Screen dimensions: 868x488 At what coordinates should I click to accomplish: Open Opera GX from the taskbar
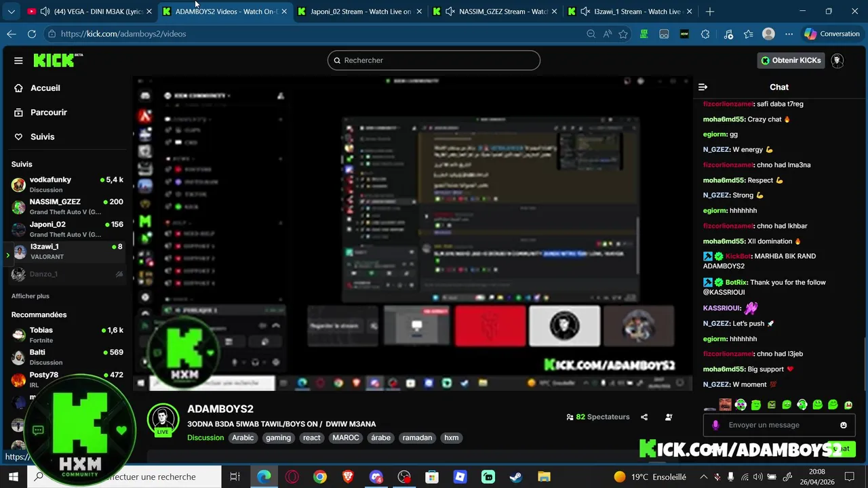pos(292,477)
